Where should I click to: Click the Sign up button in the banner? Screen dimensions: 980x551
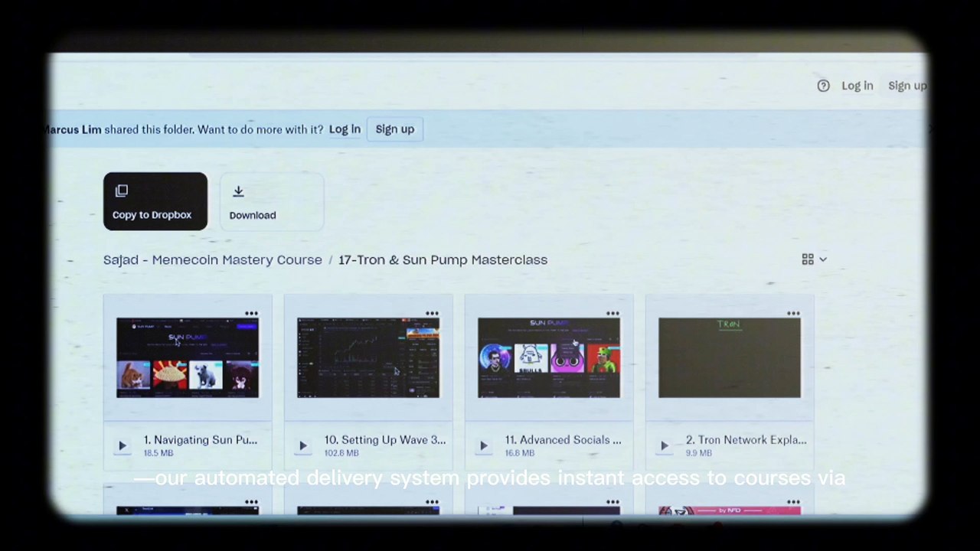click(x=395, y=129)
